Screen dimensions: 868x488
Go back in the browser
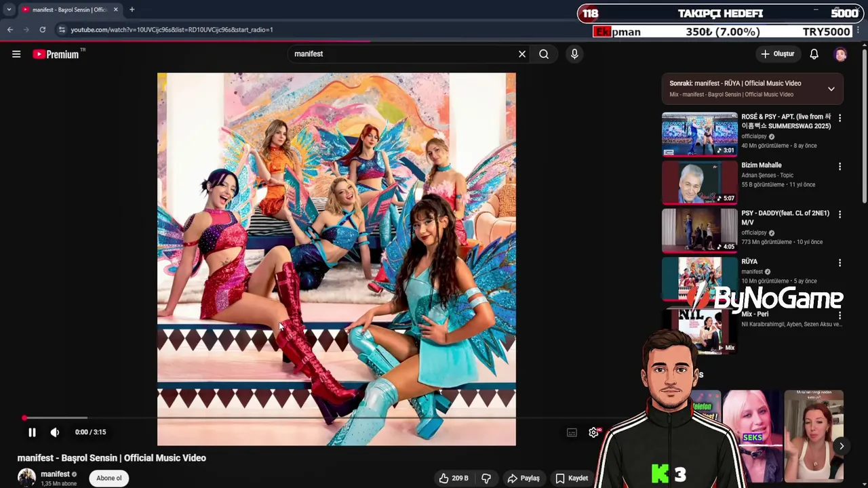tap(10, 30)
